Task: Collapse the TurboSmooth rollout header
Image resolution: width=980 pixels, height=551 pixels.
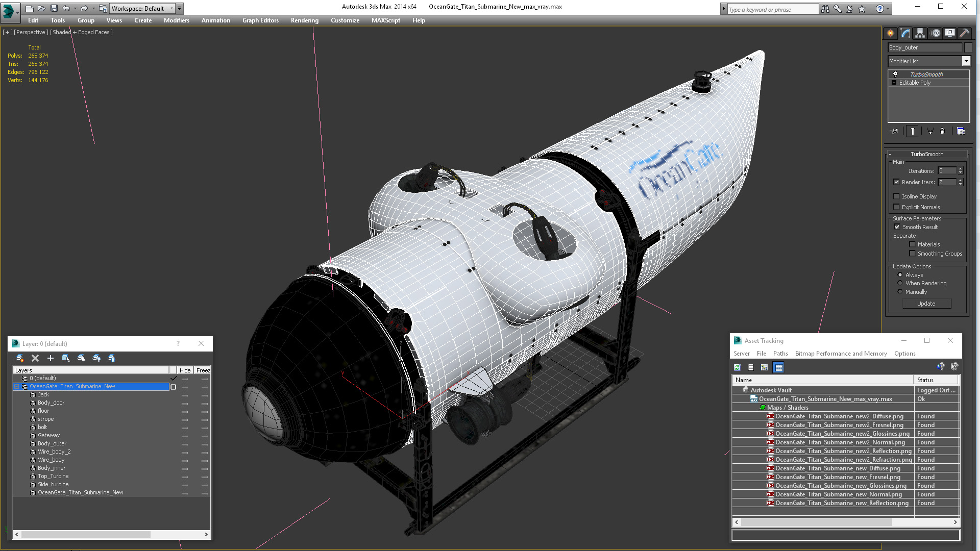Action: [x=927, y=154]
